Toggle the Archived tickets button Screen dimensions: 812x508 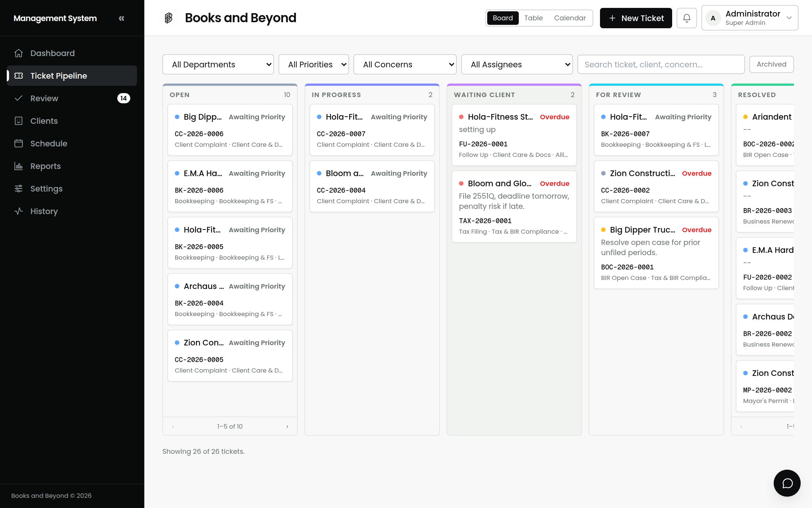pos(771,64)
